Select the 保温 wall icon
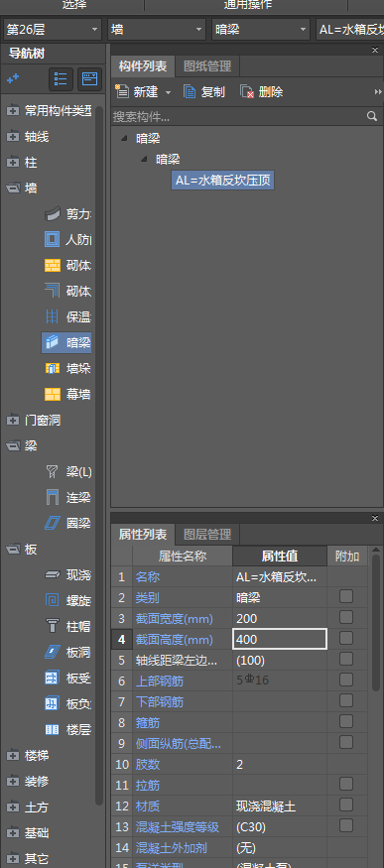The width and height of the screenshot is (384, 868). click(52, 316)
